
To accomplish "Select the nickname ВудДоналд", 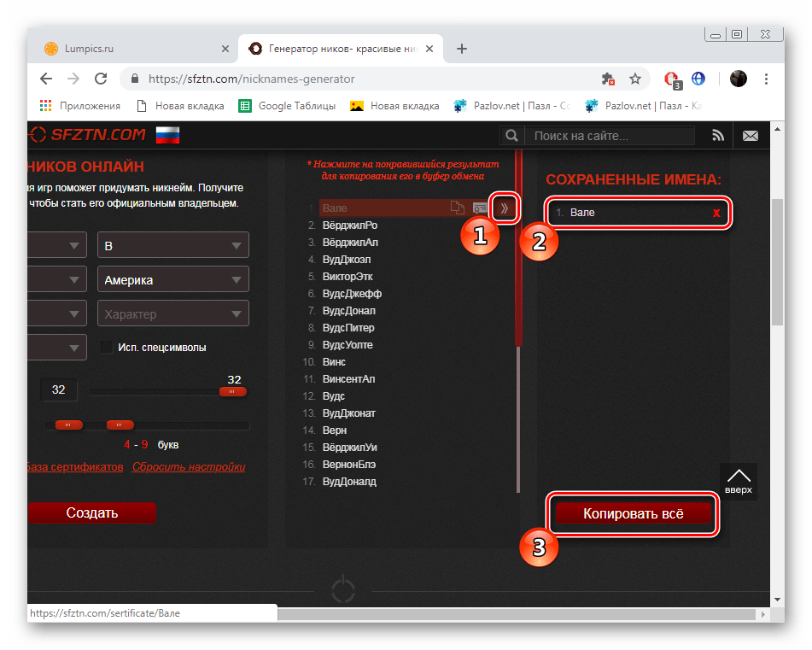I will [349, 482].
